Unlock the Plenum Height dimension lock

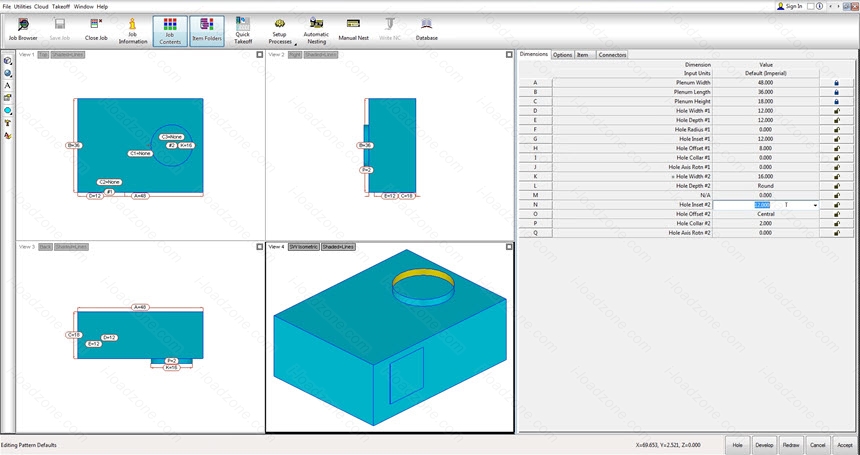coord(836,101)
